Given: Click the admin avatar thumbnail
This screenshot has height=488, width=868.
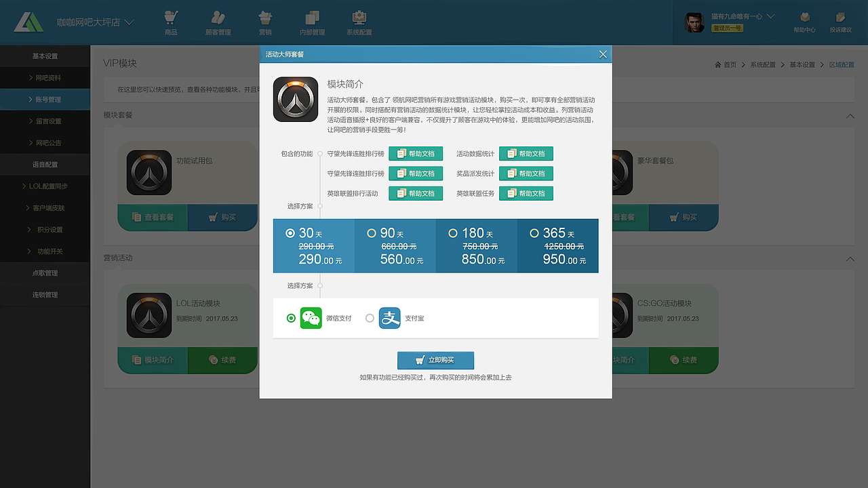Looking at the screenshot, I should [694, 22].
